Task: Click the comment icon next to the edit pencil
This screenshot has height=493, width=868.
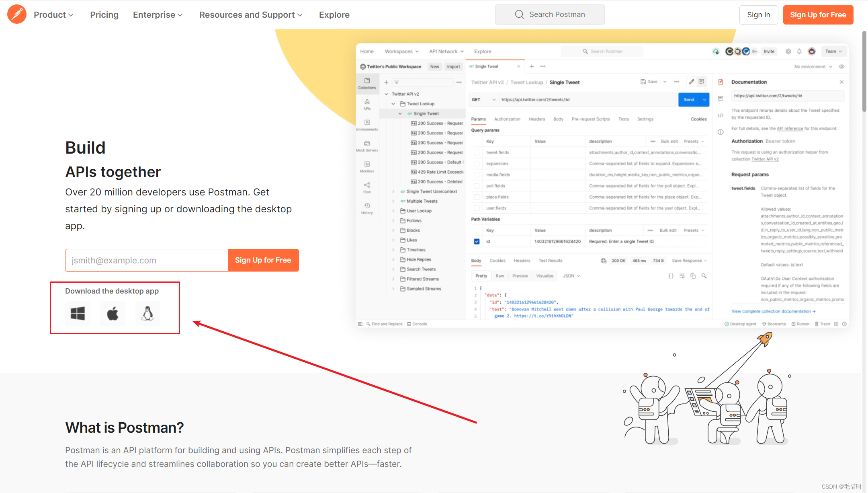Action: (x=701, y=82)
